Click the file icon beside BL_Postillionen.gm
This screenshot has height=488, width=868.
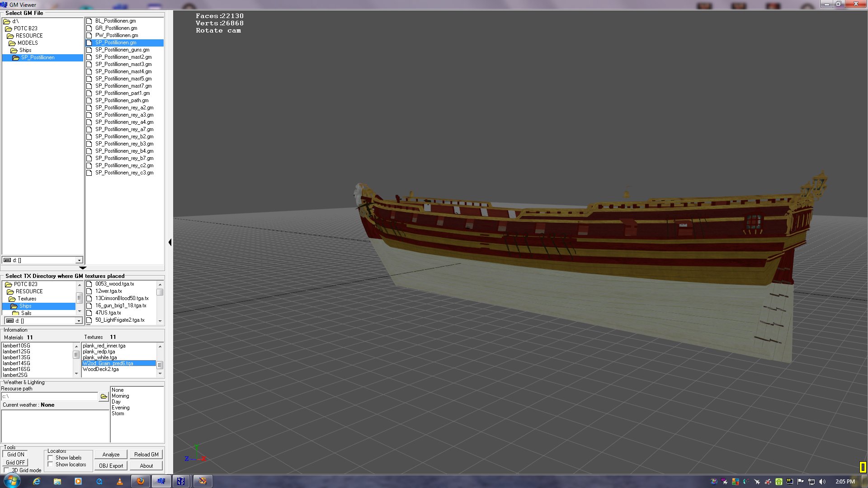[x=89, y=21]
